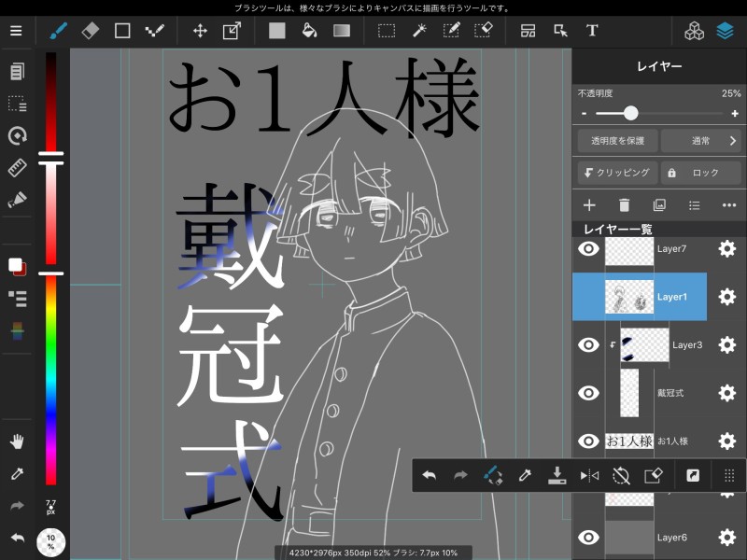Open the brush list sidebar icon
The height and width of the screenshot is (560, 747).
(x=17, y=299)
